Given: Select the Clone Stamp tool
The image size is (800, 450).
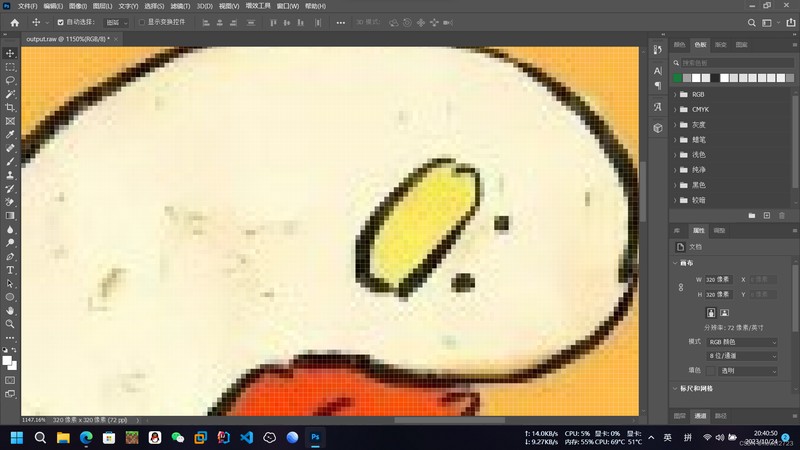Looking at the screenshot, I should coord(10,175).
